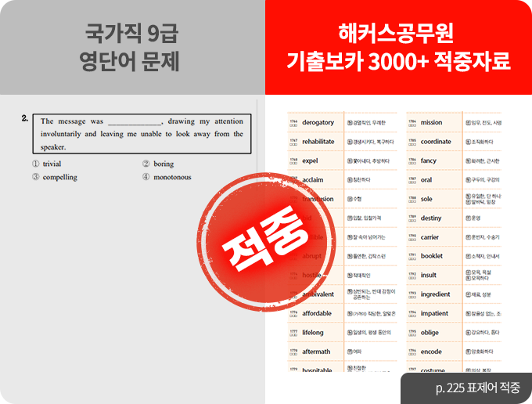The height and width of the screenshot is (404, 532).
Task: Click the vocabulary word 'oral'
Action: point(426,180)
